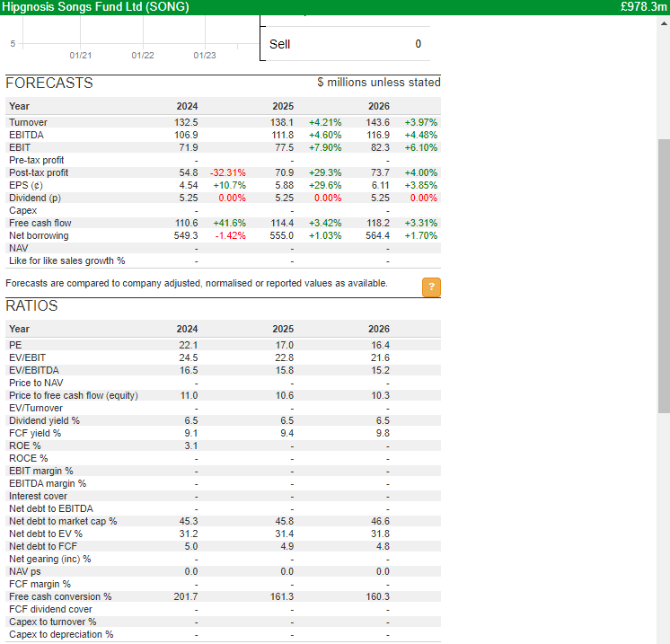670x644 pixels.
Task: Click the FCF dividend cover label
Action: click(50, 609)
